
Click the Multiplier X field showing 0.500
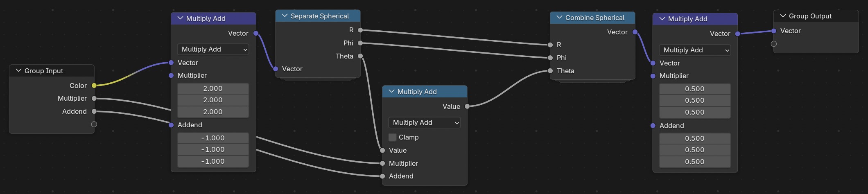pyautogui.click(x=695, y=89)
